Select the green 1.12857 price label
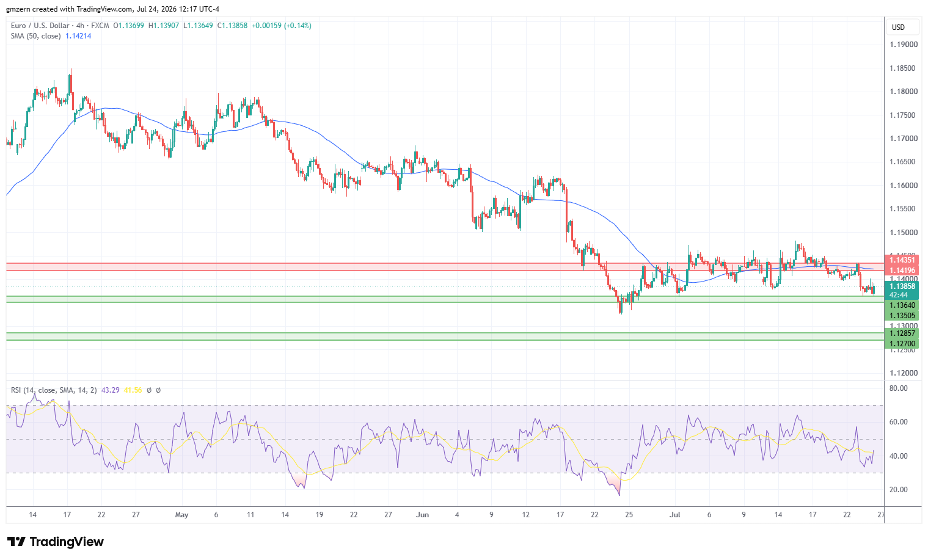The image size is (928, 560). tap(902, 333)
